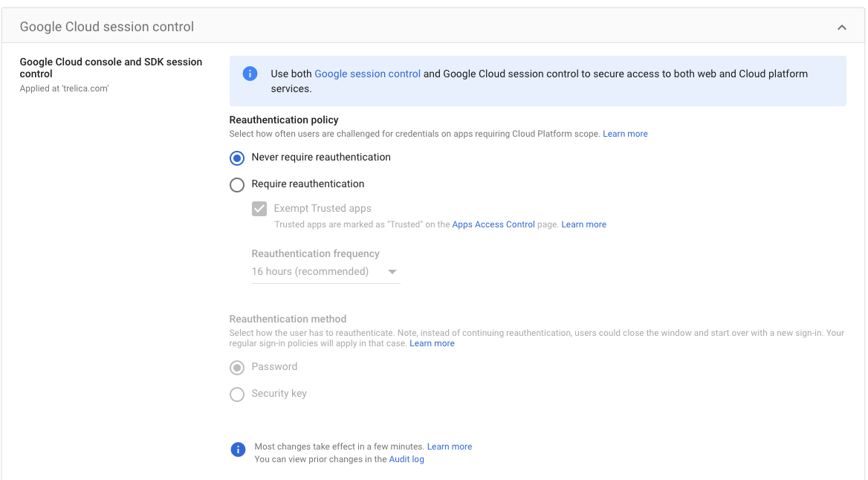Image resolution: width=868 pixels, height=480 pixels.
Task: Open Learn more link after Apps Access Control
Action: (x=583, y=224)
